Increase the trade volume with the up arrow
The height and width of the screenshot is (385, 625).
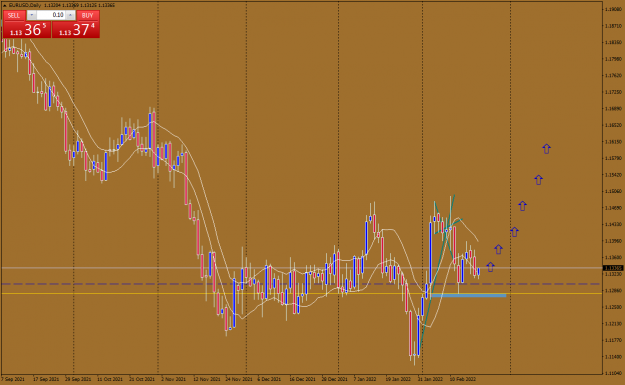pyautogui.click(x=70, y=15)
